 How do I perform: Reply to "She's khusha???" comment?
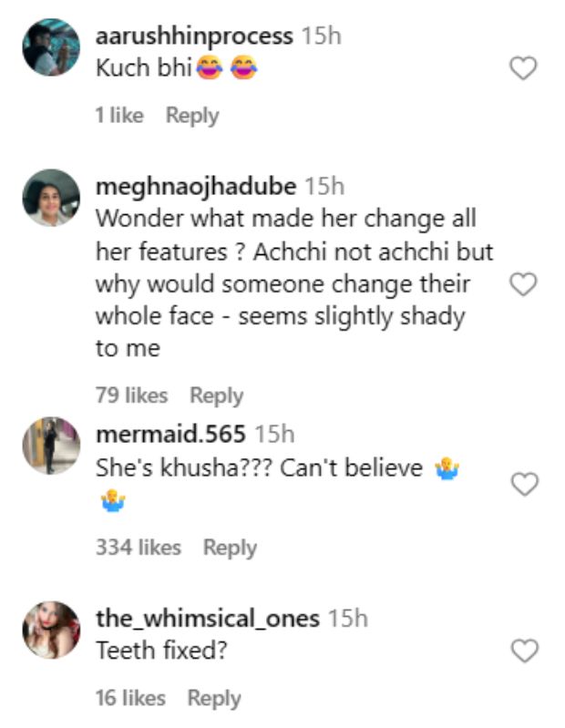tap(230, 548)
